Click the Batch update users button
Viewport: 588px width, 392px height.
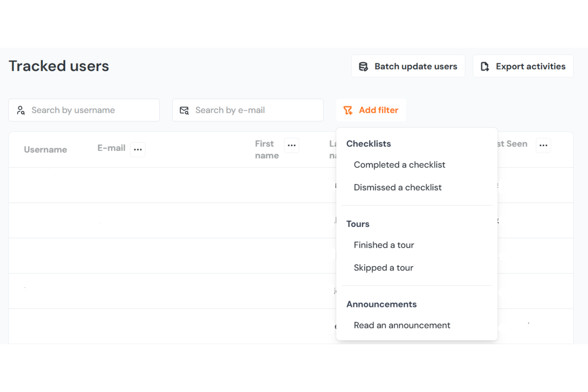coord(408,66)
